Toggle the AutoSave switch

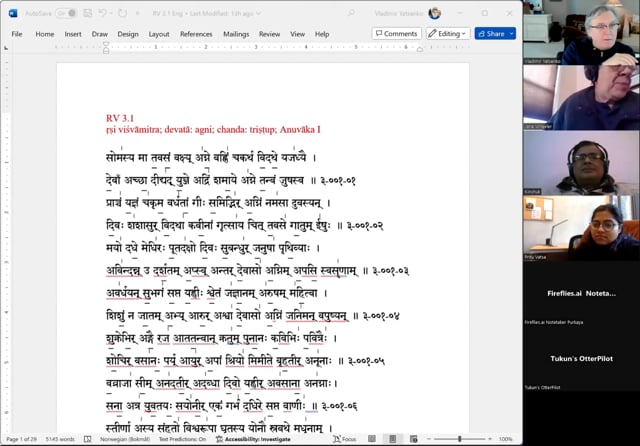66,13
